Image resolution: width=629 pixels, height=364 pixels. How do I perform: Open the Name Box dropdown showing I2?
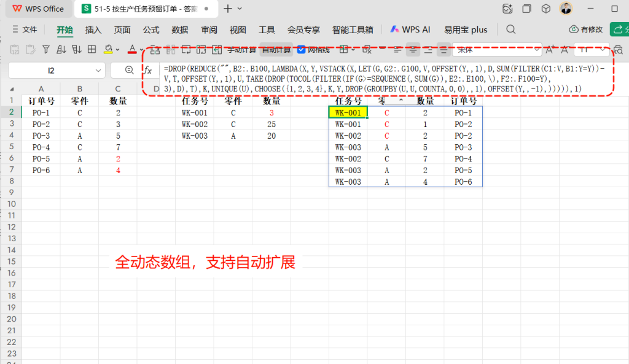(98, 71)
